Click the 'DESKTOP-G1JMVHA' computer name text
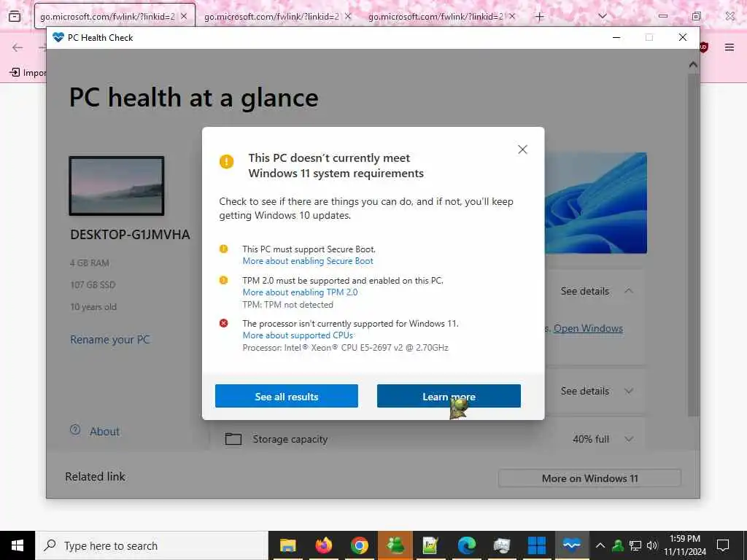Screen dimensions: 747x560 click(130, 235)
